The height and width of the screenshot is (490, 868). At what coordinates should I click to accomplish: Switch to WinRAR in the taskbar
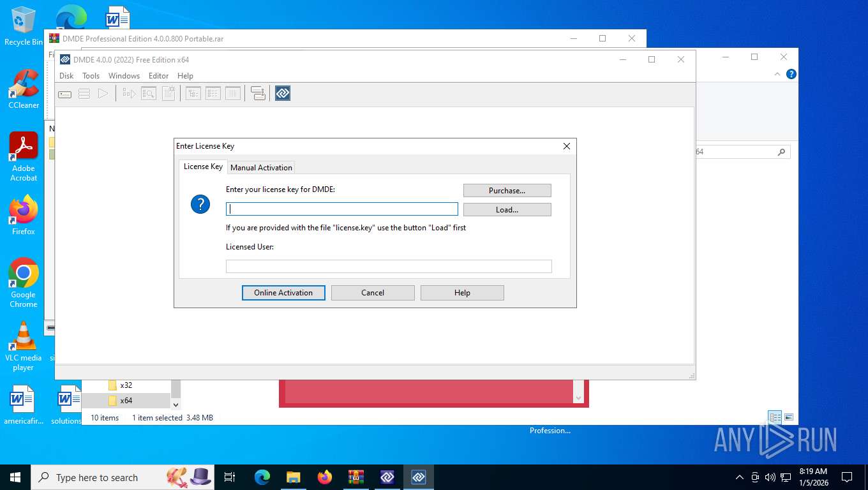(x=356, y=477)
